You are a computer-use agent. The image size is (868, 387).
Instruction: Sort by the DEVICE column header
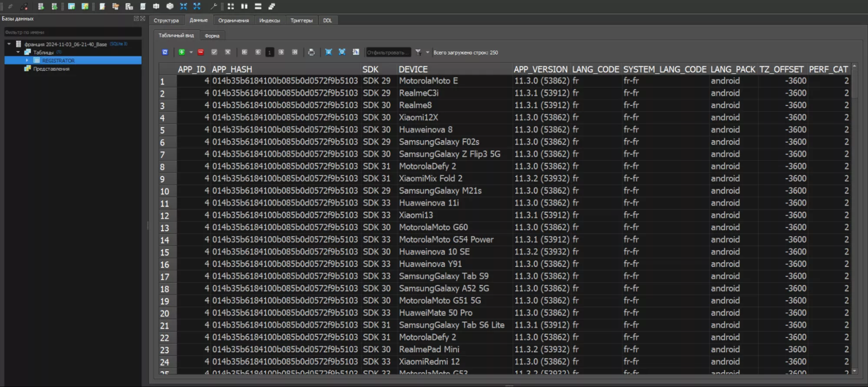tap(455, 69)
